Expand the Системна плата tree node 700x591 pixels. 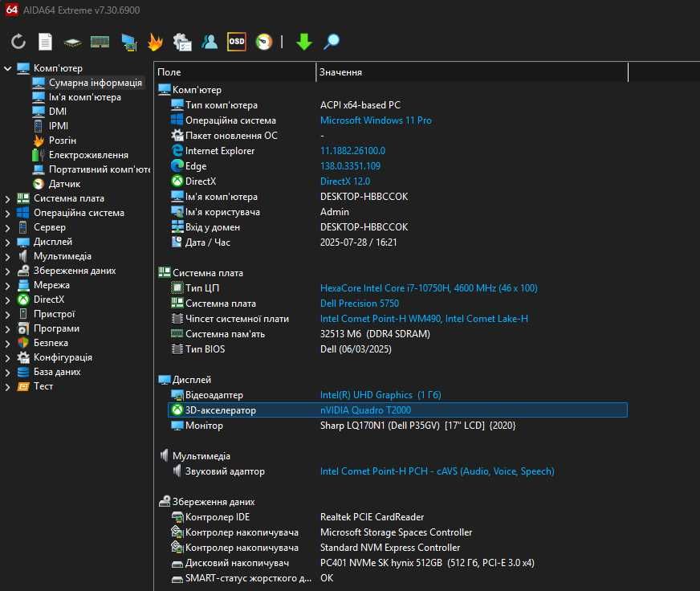point(7,199)
